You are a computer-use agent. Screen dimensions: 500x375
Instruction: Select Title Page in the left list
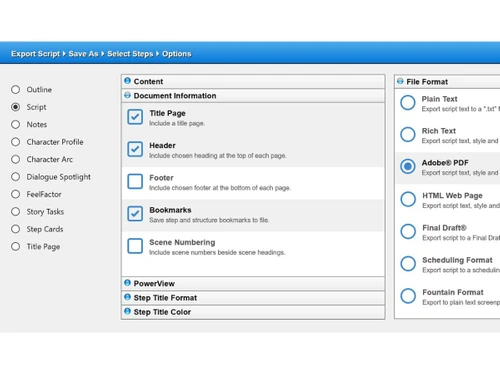pos(15,247)
